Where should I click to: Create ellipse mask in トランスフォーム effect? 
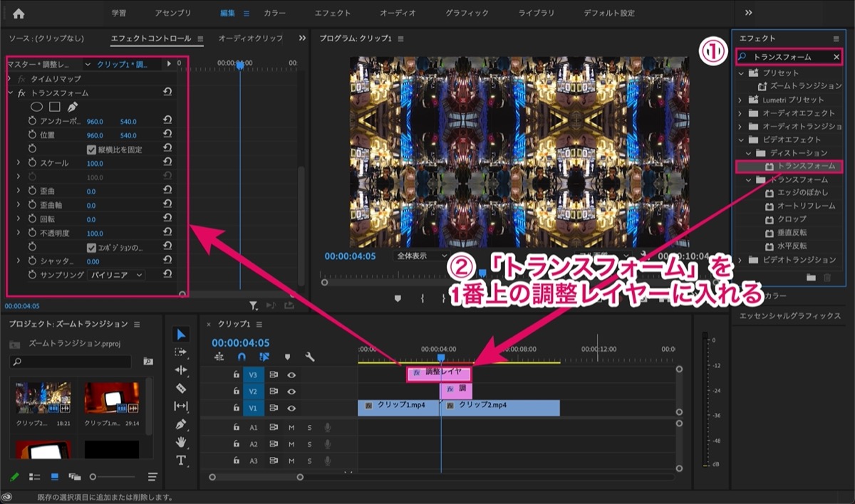click(x=36, y=107)
